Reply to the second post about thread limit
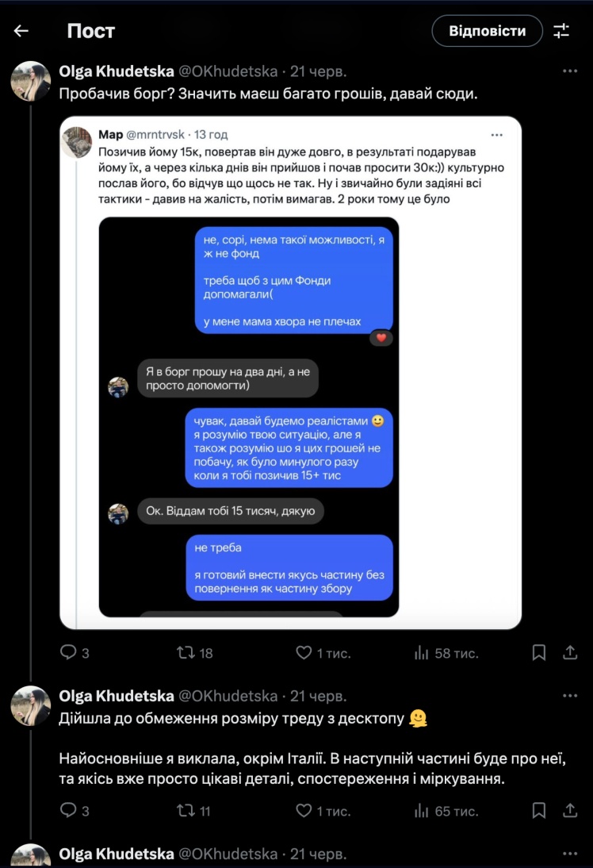 pos(69,811)
